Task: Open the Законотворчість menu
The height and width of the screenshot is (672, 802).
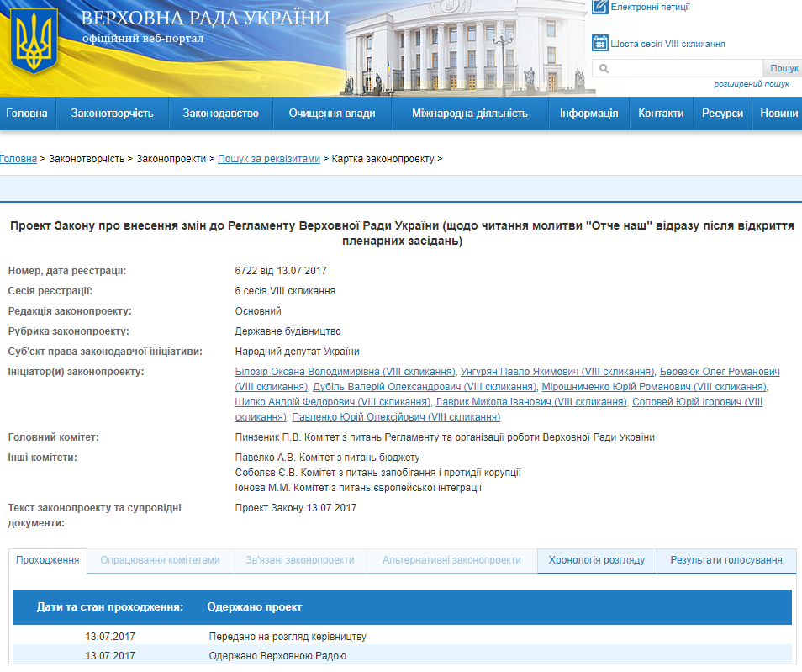Action: tap(113, 113)
